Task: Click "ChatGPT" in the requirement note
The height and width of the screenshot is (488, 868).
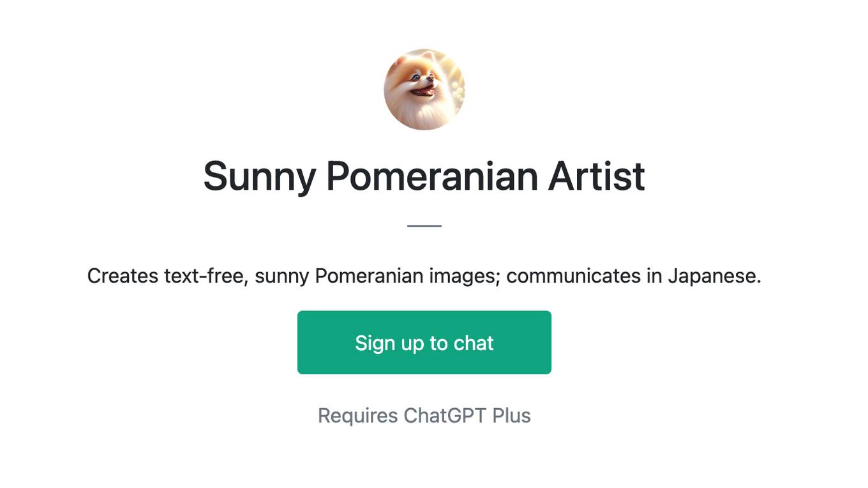Action: coord(445,416)
